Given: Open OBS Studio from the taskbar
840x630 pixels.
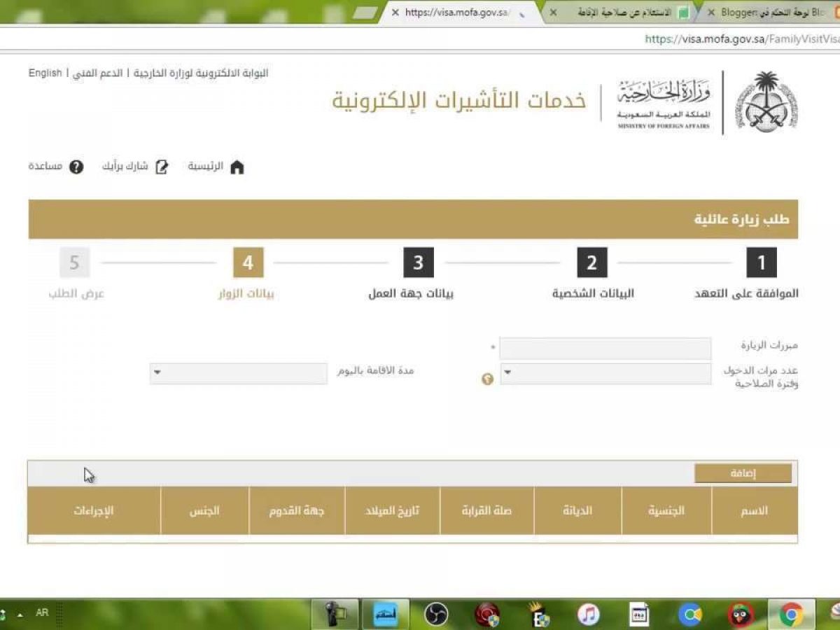Looking at the screenshot, I should (x=436, y=615).
